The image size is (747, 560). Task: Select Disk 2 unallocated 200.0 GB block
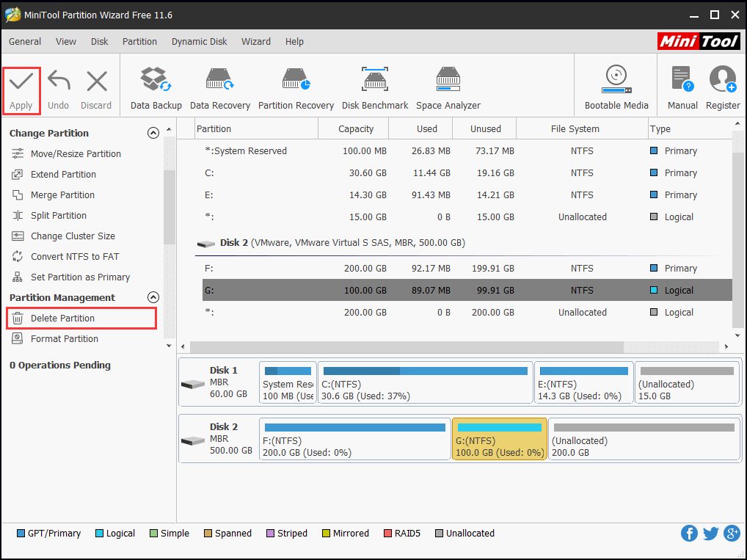click(x=644, y=440)
